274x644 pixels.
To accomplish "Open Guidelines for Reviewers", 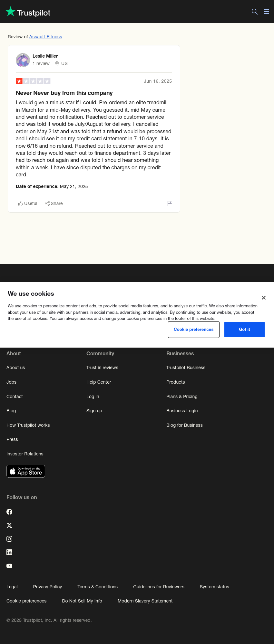I will pyautogui.click(x=159, y=587).
